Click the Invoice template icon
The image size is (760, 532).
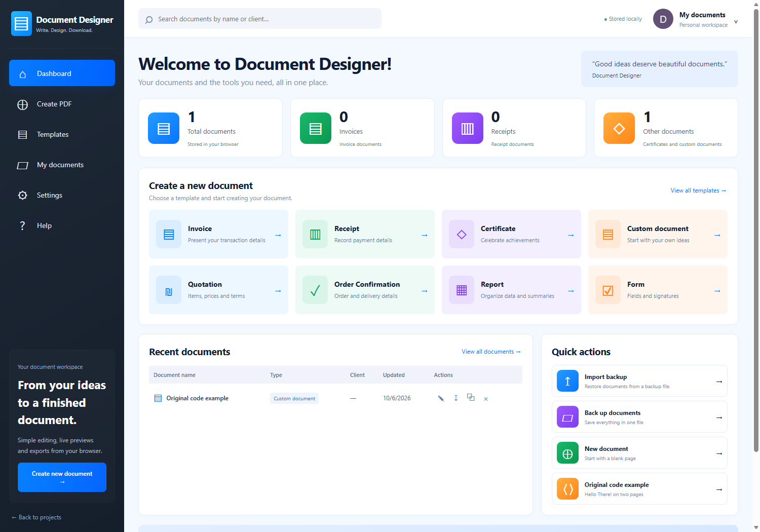tap(169, 234)
